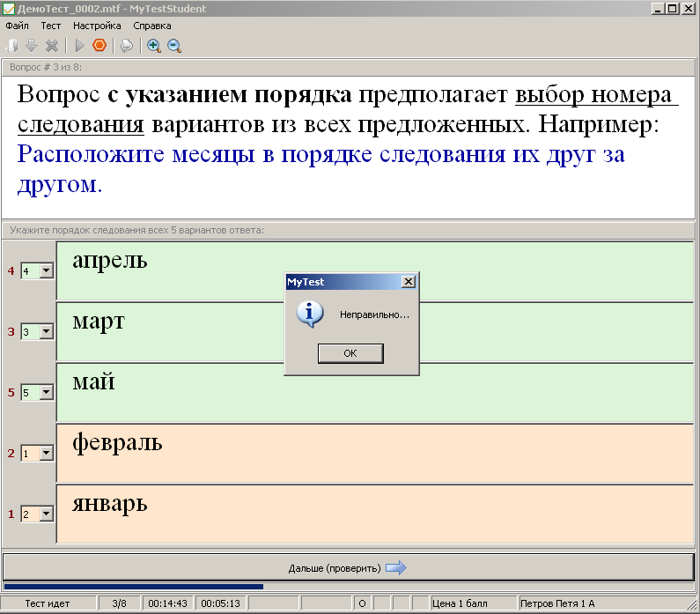The width and height of the screenshot is (700, 614).
Task: Click correct number 4 beside апрель
Action: (11, 270)
